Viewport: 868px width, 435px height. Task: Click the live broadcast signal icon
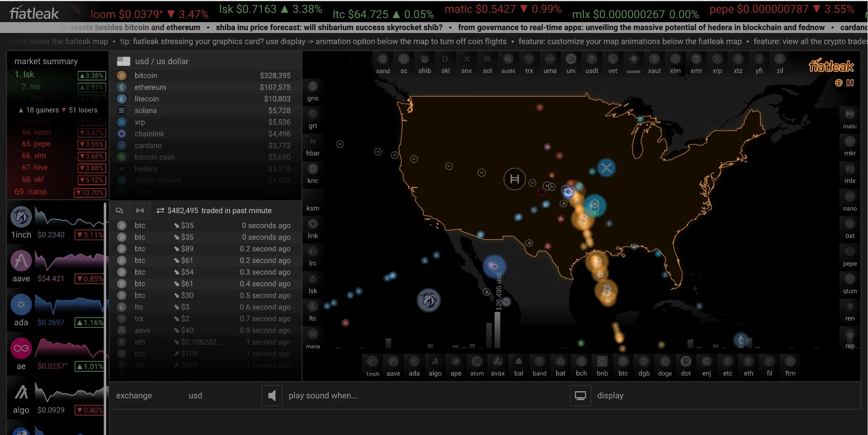pos(140,210)
